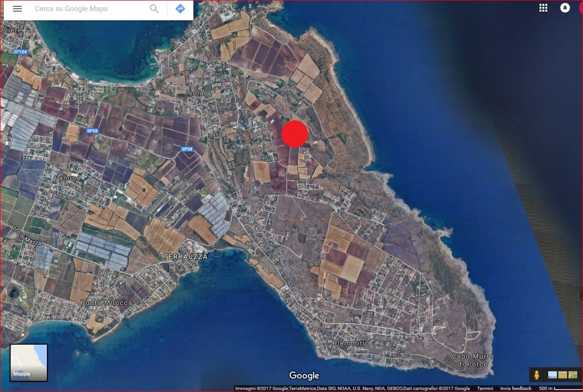This screenshot has width=583, height=392.
Task: Click the Google logo watermark
Action: tap(304, 376)
